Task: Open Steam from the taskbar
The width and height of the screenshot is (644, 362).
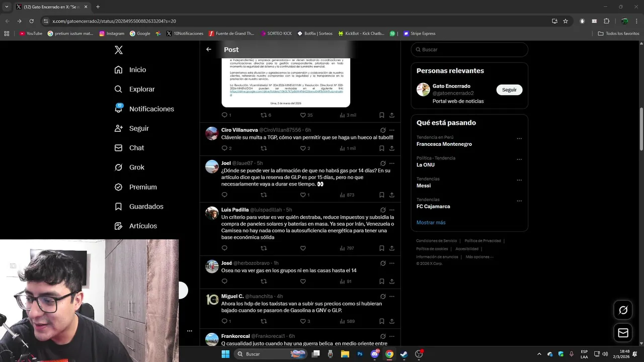Action: pyautogui.click(x=404, y=354)
